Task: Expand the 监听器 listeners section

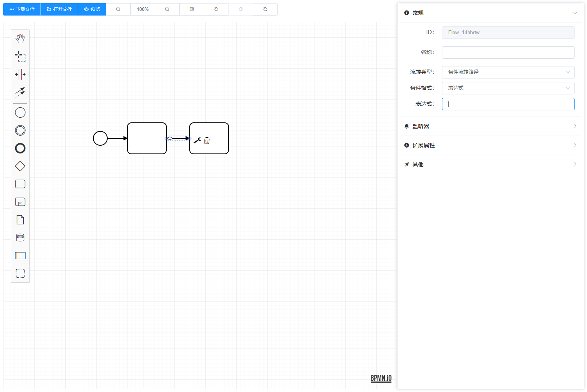Action: (491, 126)
